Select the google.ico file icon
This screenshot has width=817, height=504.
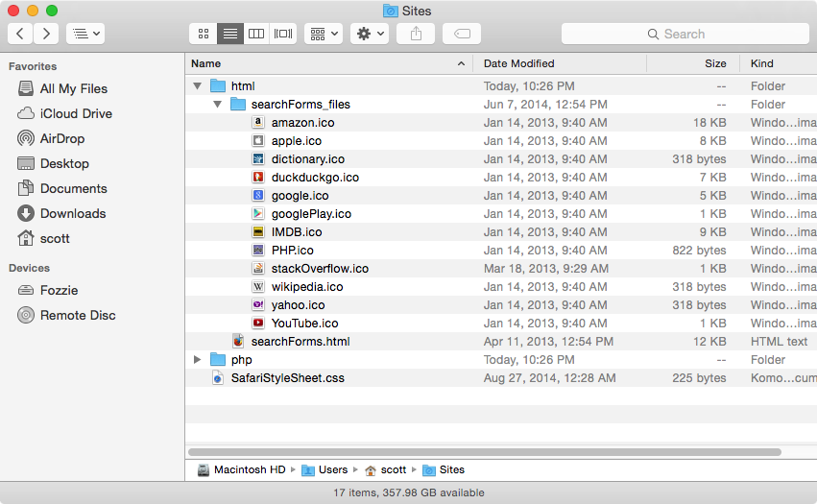point(258,196)
